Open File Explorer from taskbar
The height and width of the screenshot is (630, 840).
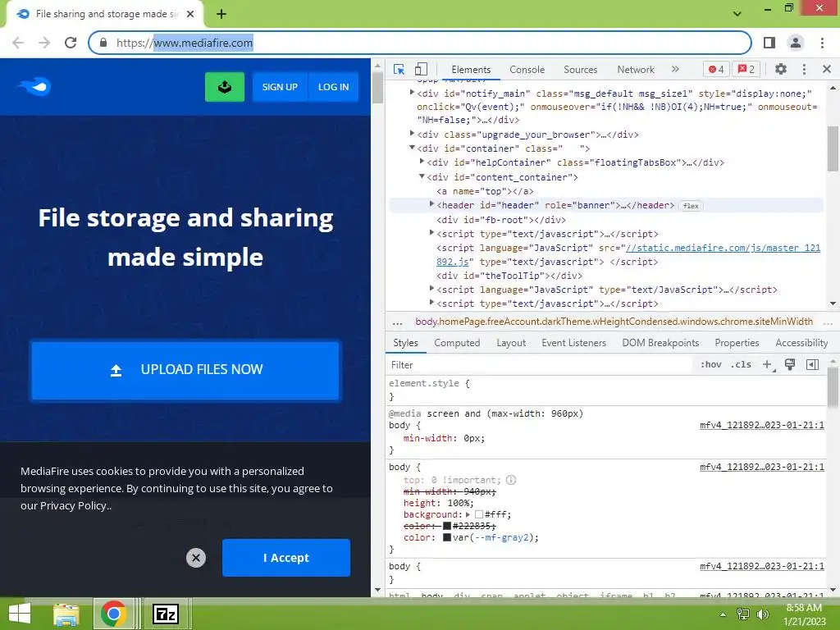pos(66,614)
